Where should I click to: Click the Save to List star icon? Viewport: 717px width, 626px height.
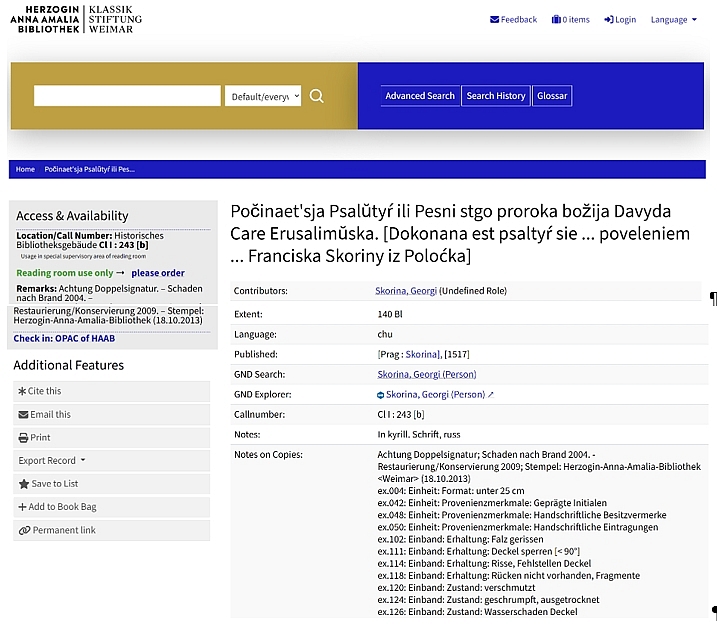tap(23, 484)
